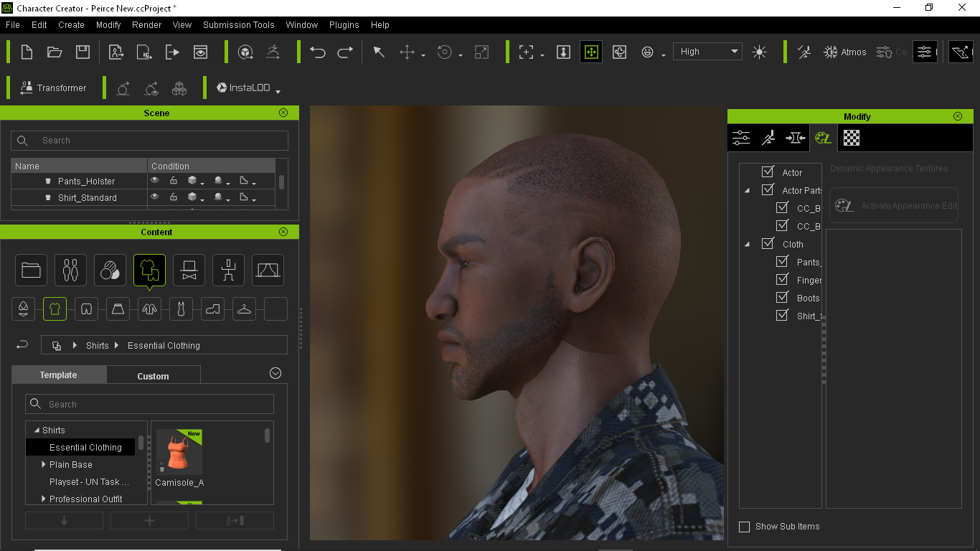Click Activate Appearance Editor button

[895, 206]
